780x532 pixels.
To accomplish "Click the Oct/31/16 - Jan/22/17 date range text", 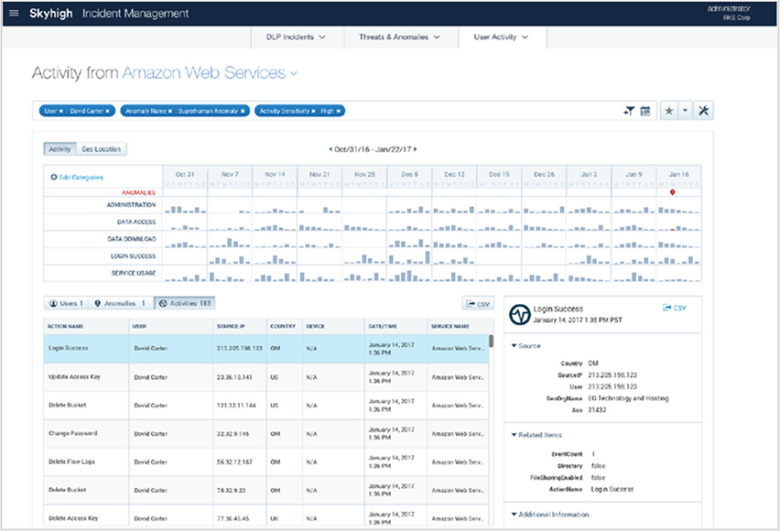I will pyautogui.click(x=373, y=149).
